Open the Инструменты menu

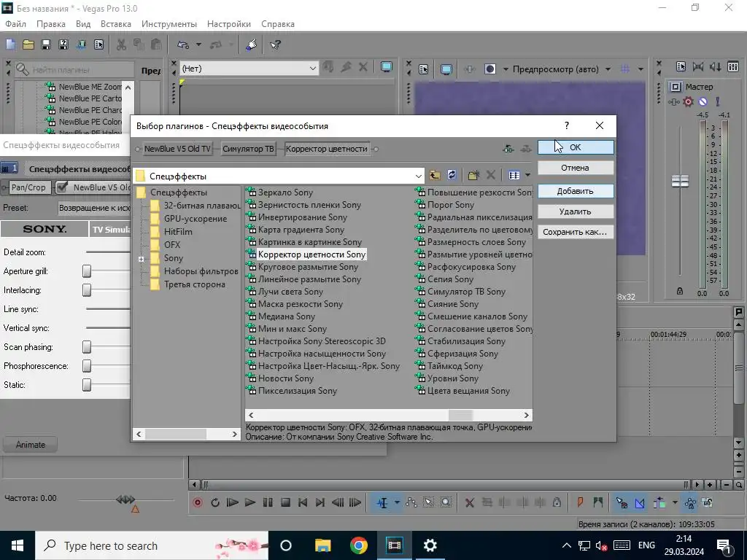pos(169,24)
